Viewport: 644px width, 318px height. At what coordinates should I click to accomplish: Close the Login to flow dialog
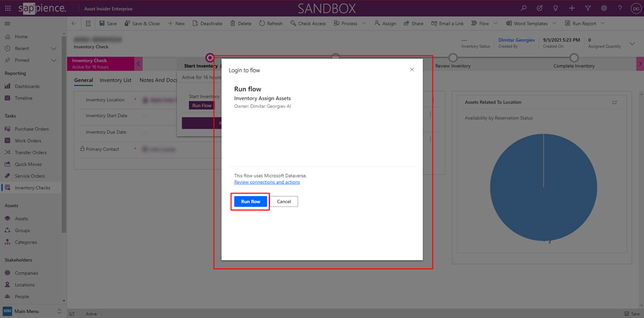(x=411, y=70)
